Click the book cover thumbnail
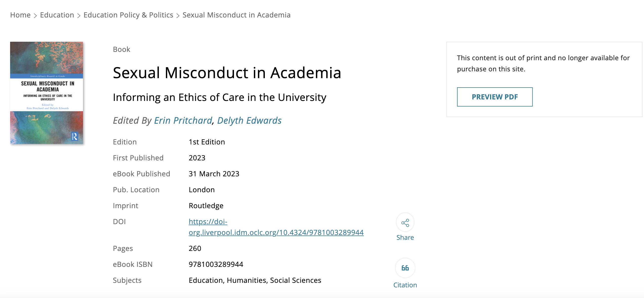This screenshot has width=644, height=298. point(47,93)
